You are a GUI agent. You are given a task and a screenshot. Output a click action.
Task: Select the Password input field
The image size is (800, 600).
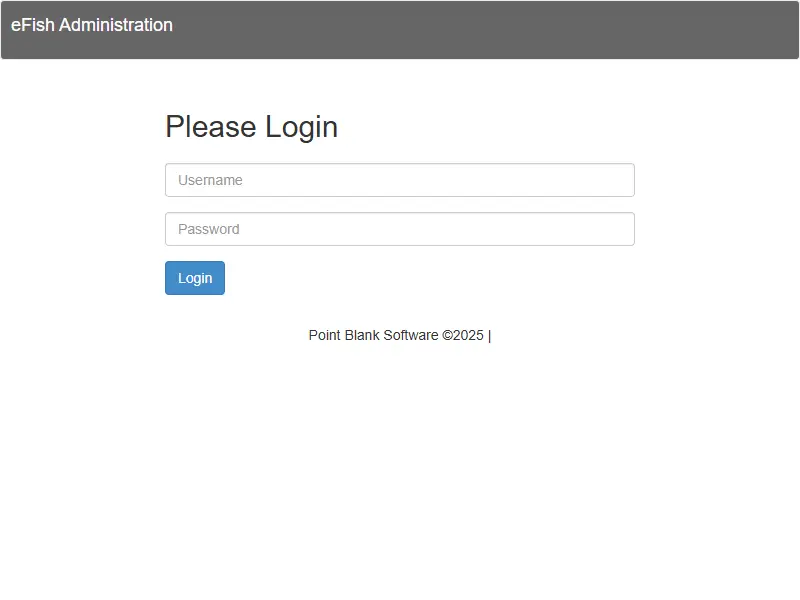[x=399, y=229]
